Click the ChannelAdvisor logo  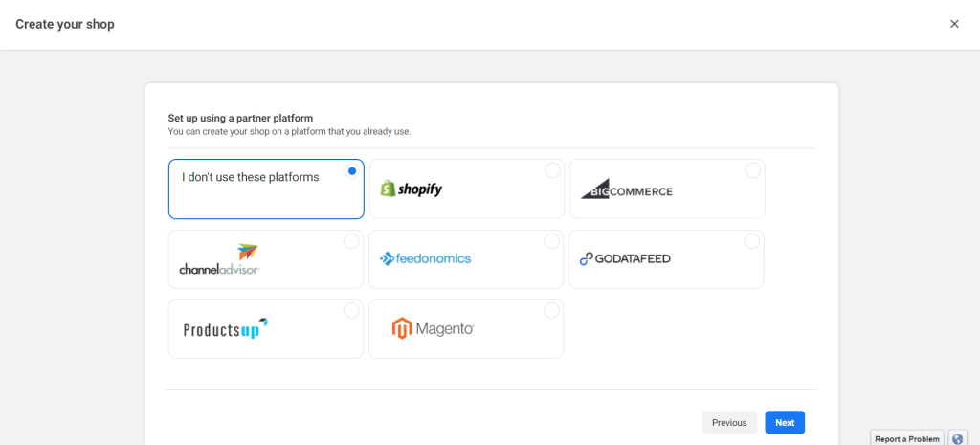coord(219,259)
